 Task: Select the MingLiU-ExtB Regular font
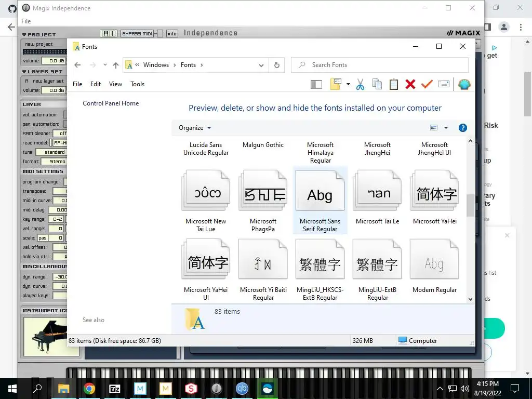click(377, 270)
